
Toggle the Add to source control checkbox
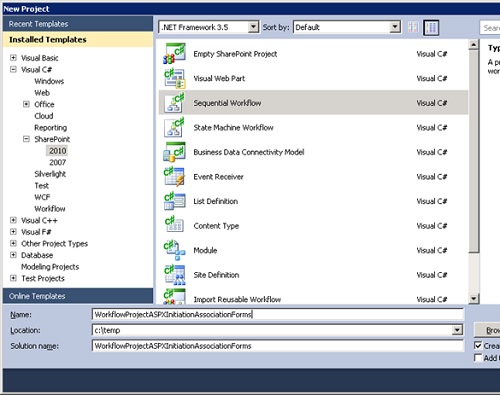(478, 358)
